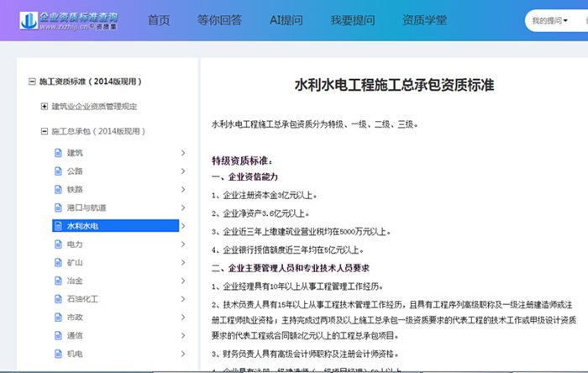Click the 港口与航道 document icon
The image size is (588, 373).
click(58, 208)
